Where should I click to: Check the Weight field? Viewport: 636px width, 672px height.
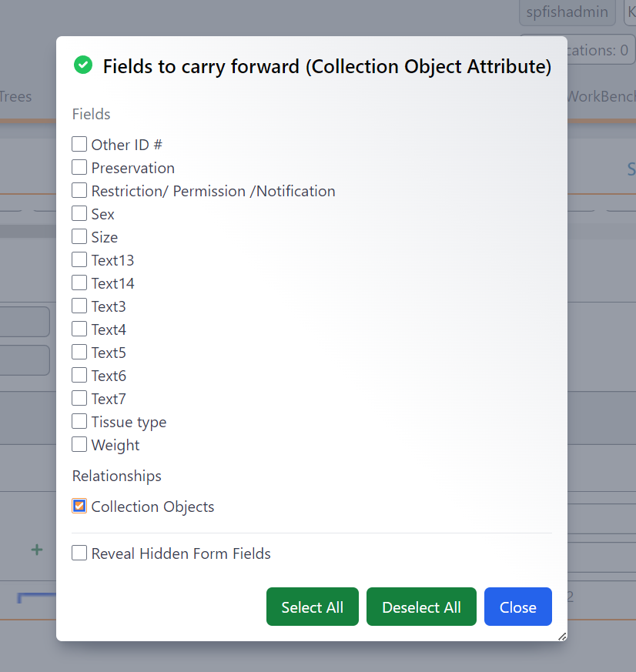(x=79, y=444)
